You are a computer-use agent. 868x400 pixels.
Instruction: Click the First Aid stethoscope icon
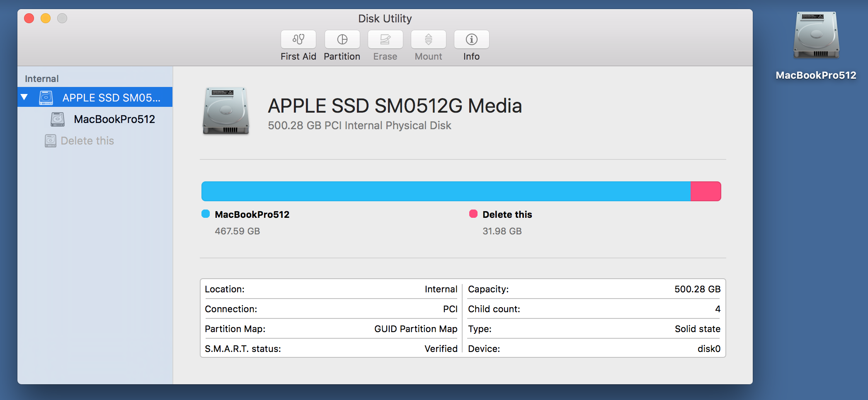pos(298,39)
